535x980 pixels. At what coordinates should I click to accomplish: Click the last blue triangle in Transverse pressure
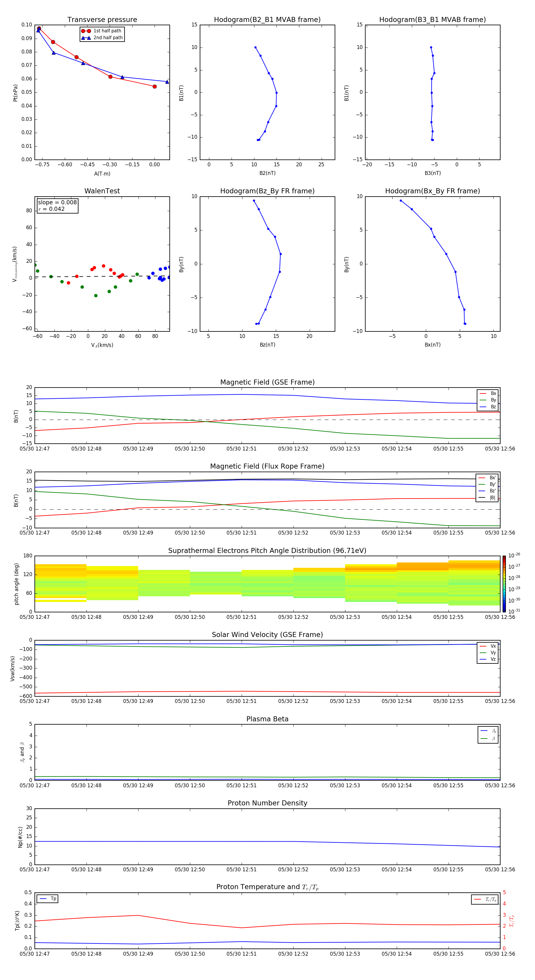pos(167,82)
